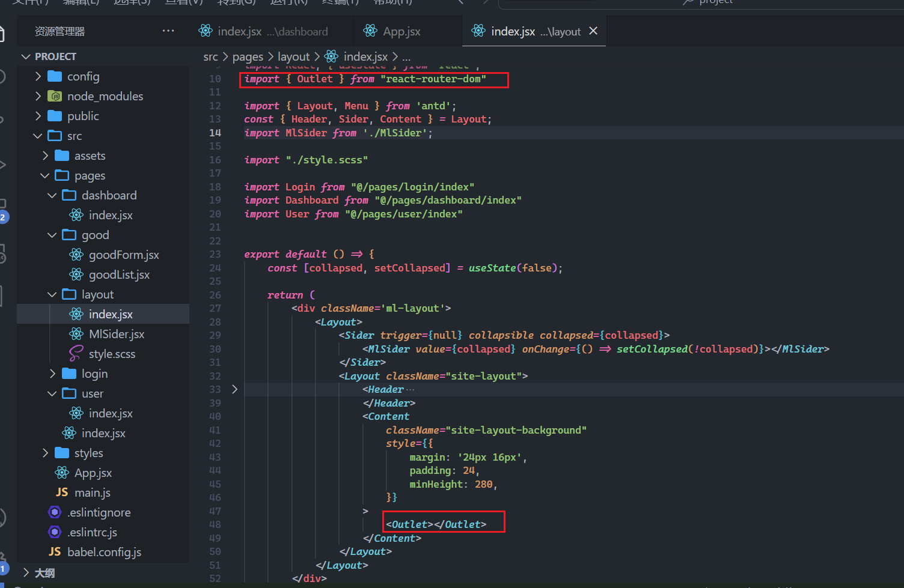Collapse the layout folder in tree
This screenshot has width=904, height=588.
point(52,294)
